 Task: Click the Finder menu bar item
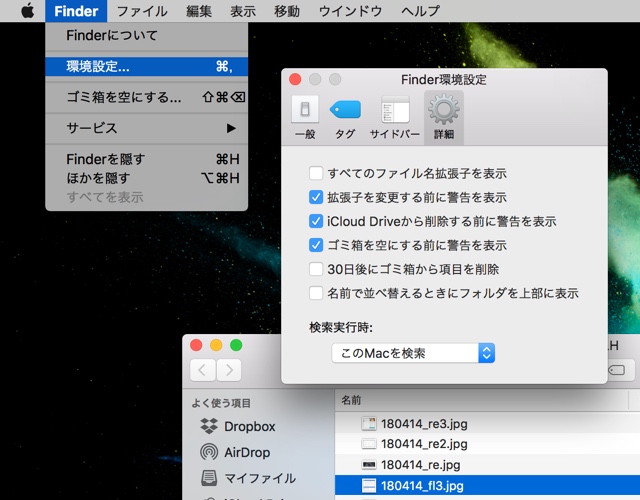pos(76,11)
